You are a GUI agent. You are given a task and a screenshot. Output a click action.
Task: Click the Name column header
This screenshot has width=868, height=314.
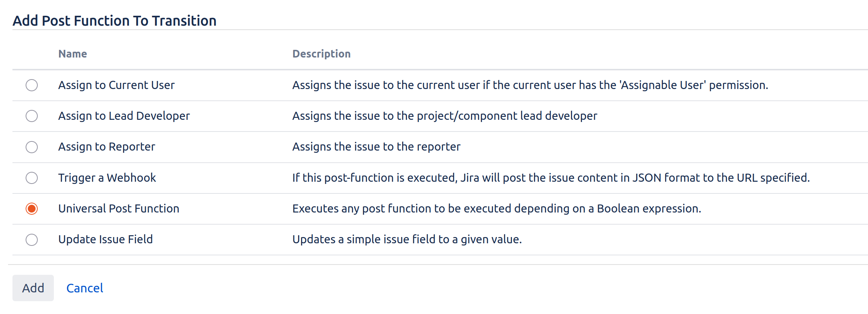73,53
